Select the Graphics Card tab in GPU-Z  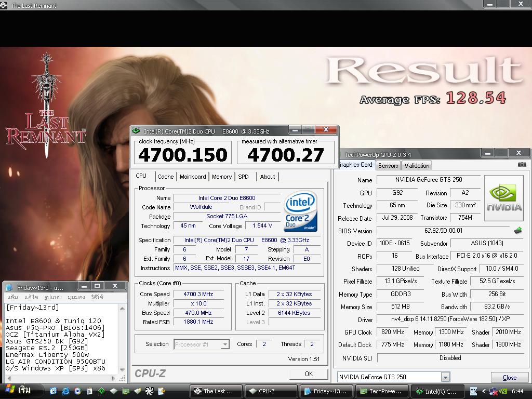355,165
